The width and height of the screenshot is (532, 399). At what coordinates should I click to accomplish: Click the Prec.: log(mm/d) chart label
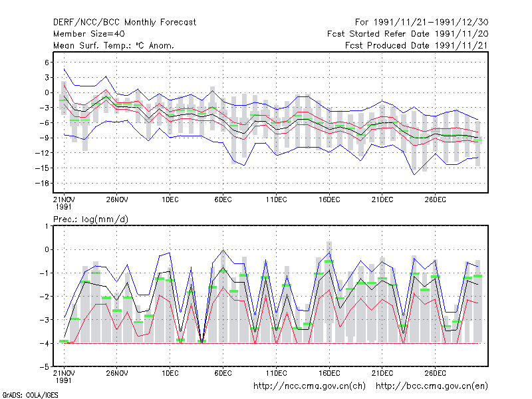pyautogui.click(x=90, y=219)
